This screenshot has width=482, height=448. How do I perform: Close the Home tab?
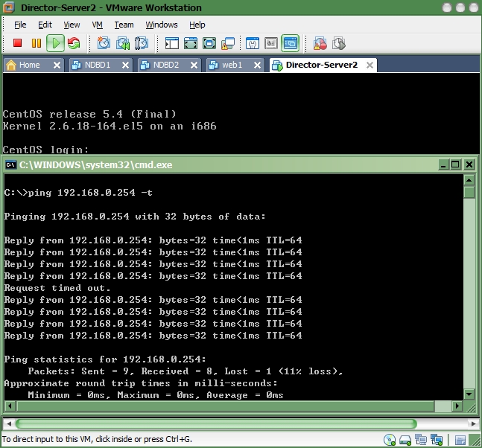[x=57, y=65]
